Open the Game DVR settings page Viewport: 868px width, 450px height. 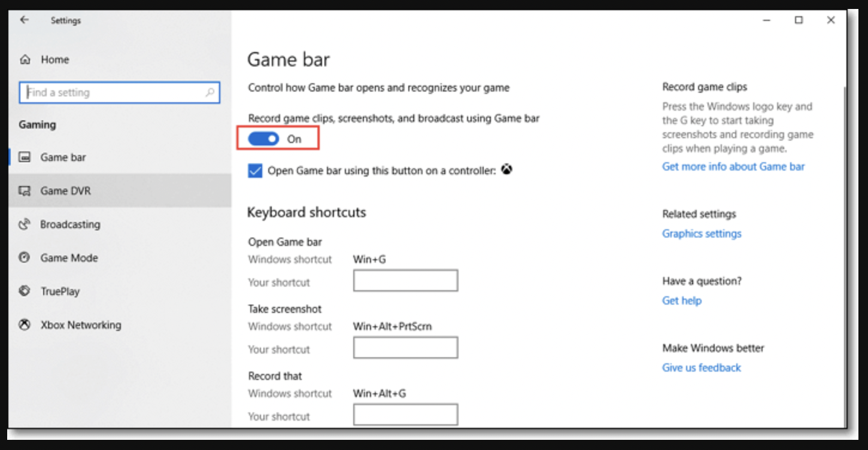click(x=66, y=191)
